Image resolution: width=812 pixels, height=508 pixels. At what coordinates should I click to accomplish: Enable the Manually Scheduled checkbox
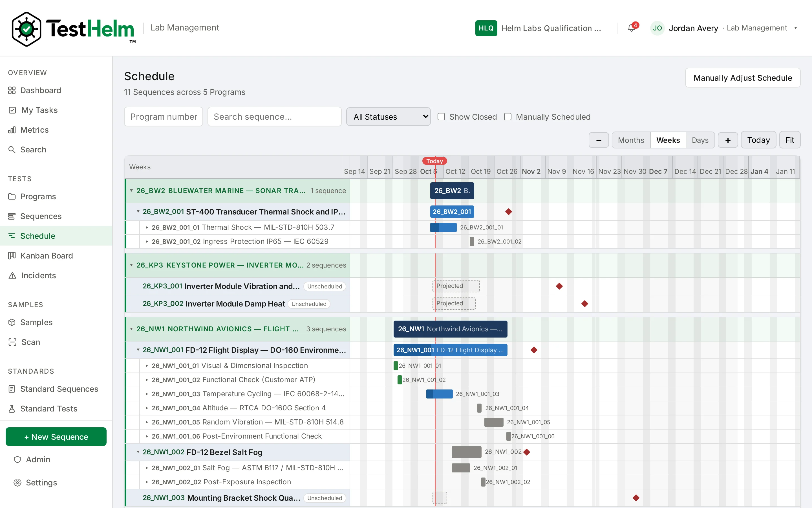(508, 117)
